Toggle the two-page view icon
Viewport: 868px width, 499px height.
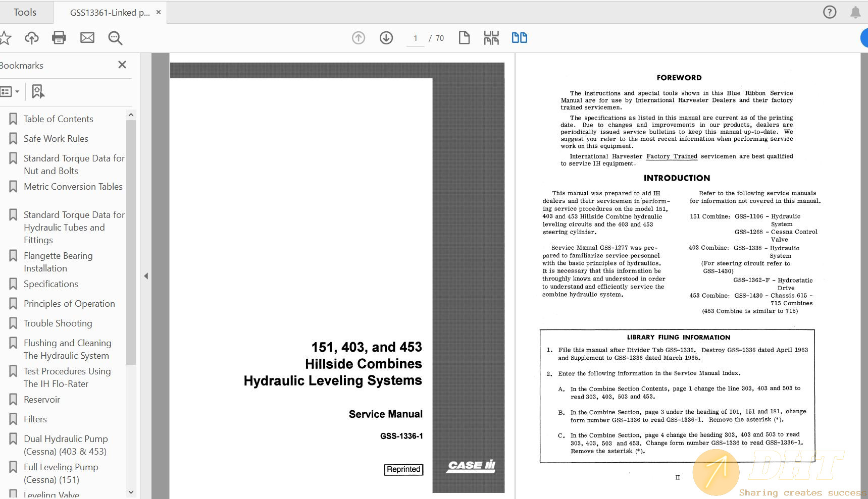pyautogui.click(x=519, y=38)
